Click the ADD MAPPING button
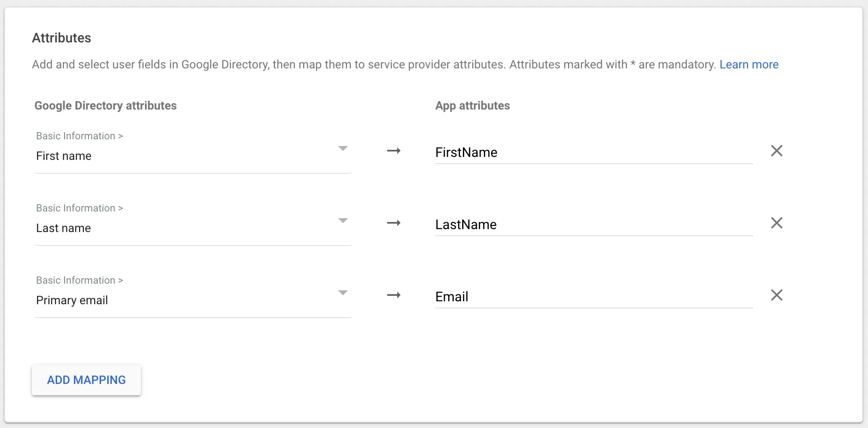The width and height of the screenshot is (868, 428). pos(86,380)
